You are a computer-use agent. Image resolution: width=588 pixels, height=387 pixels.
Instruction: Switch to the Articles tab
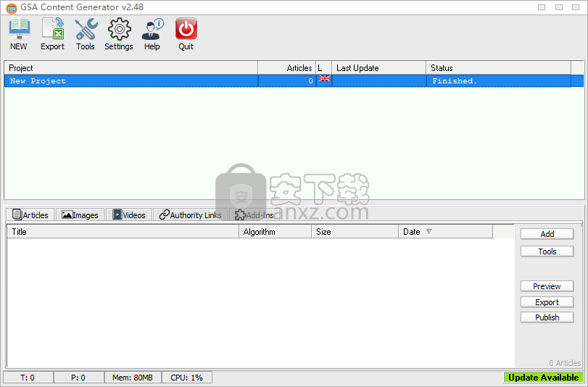point(30,215)
